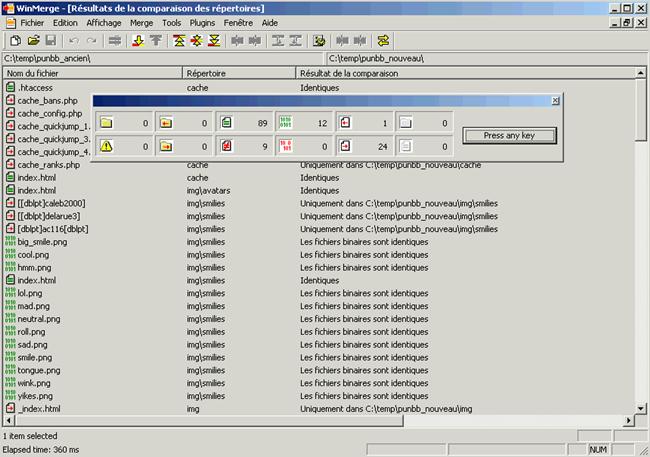Sort by "Nom du fichier" column header

pos(92,74)
